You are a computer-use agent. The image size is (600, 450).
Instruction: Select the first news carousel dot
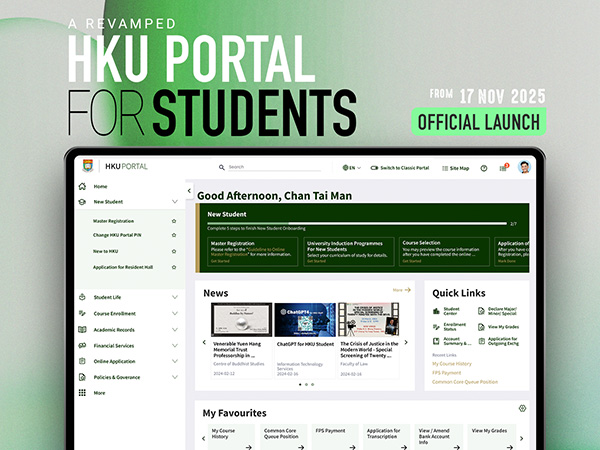[x=300, y=385]
